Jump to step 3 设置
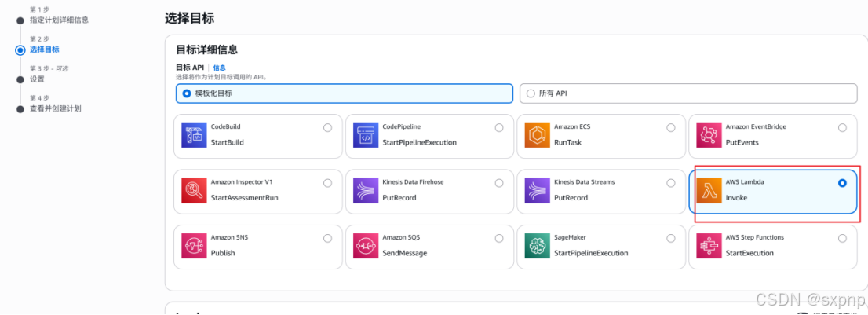868x315 pixels. [37, 79]
